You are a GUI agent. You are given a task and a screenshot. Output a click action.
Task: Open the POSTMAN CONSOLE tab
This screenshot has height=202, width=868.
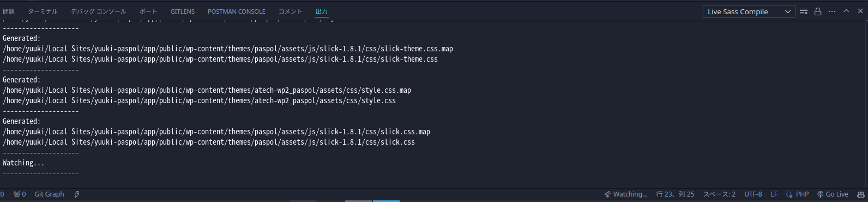236,11
